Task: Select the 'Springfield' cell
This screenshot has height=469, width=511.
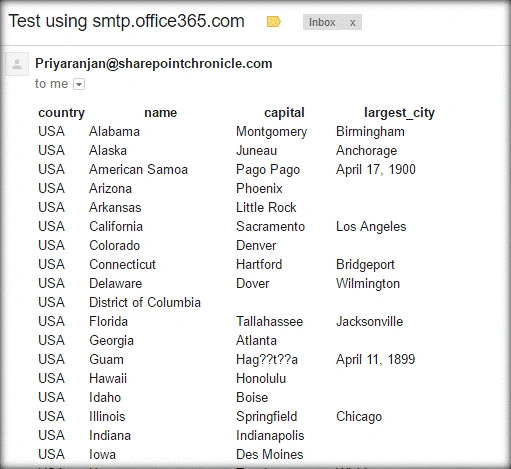Action: pos(266,417)
